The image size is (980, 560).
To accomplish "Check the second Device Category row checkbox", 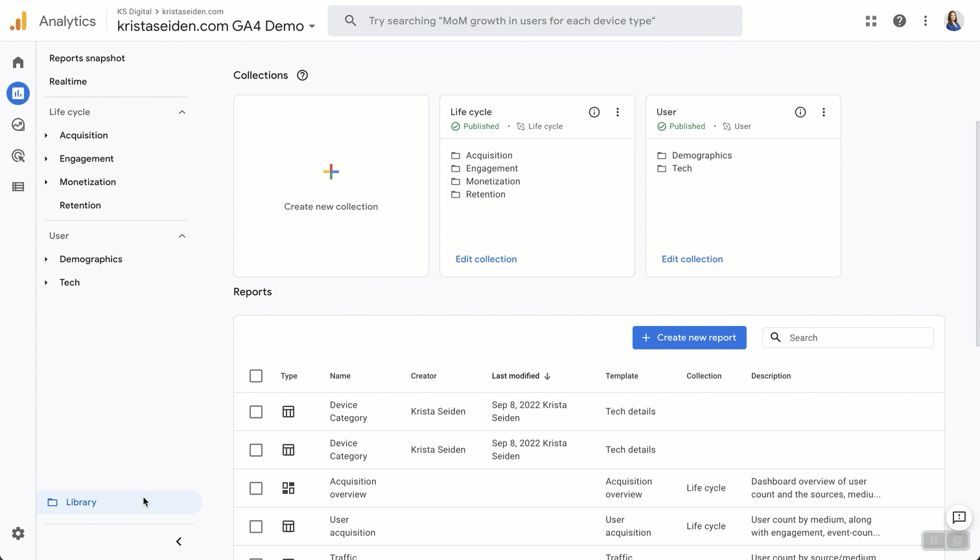I will [256, 450].
